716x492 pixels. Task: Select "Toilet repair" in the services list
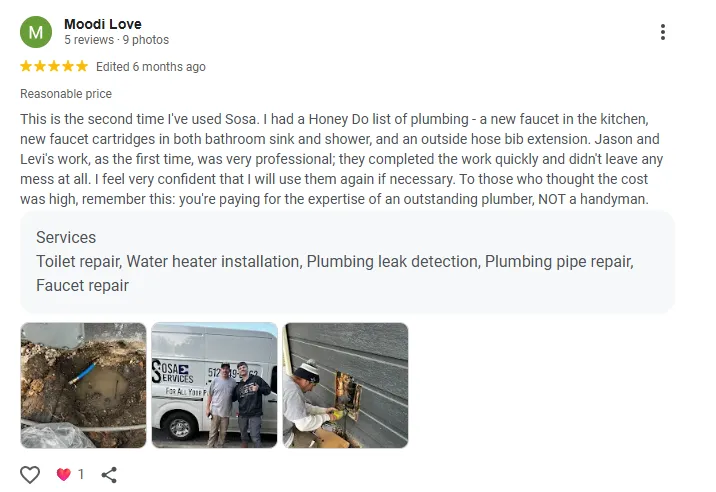pos(79,262)
